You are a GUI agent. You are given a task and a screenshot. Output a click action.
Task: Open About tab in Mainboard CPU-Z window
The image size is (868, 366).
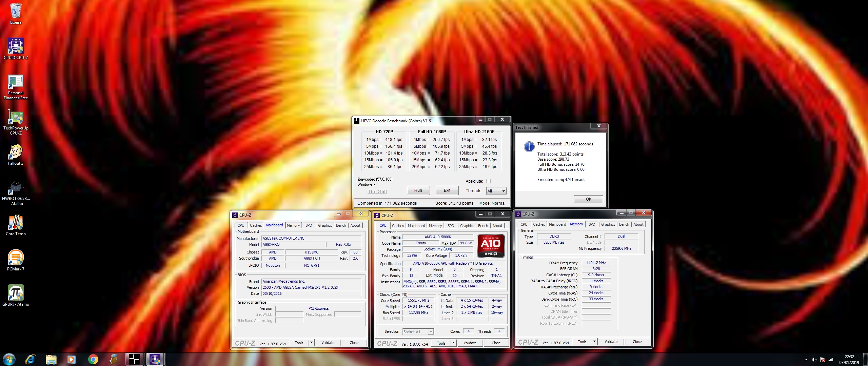(355, 225)
